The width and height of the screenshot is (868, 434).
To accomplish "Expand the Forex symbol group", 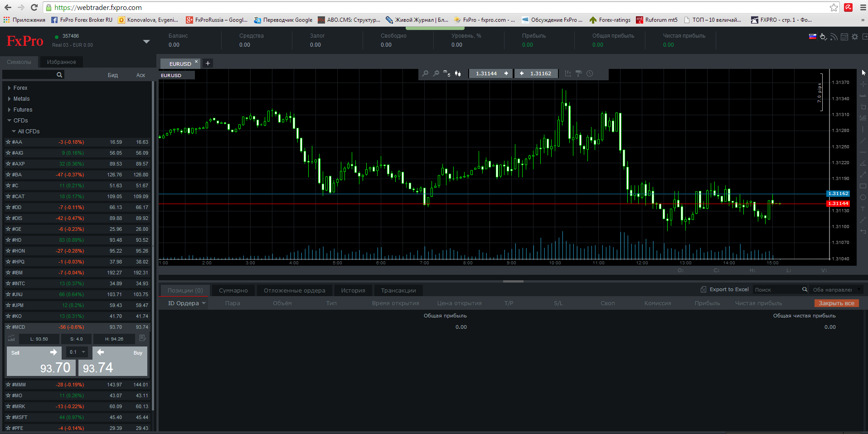I will click(x=9, y=88).
